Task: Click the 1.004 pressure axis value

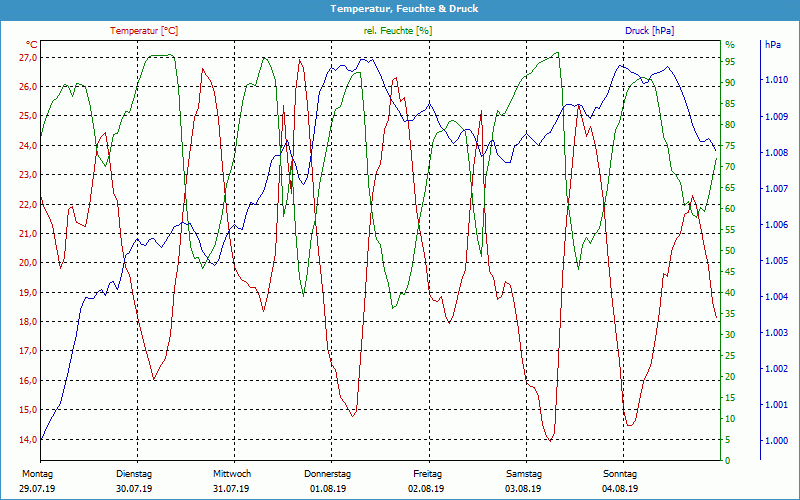Action: point(776,297)
